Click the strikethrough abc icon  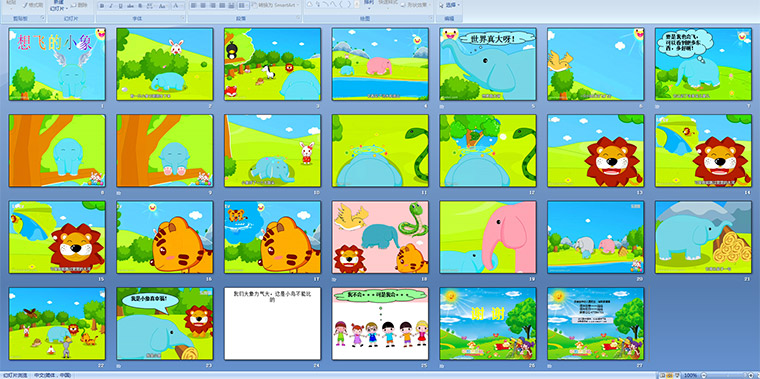coord(130,6)
